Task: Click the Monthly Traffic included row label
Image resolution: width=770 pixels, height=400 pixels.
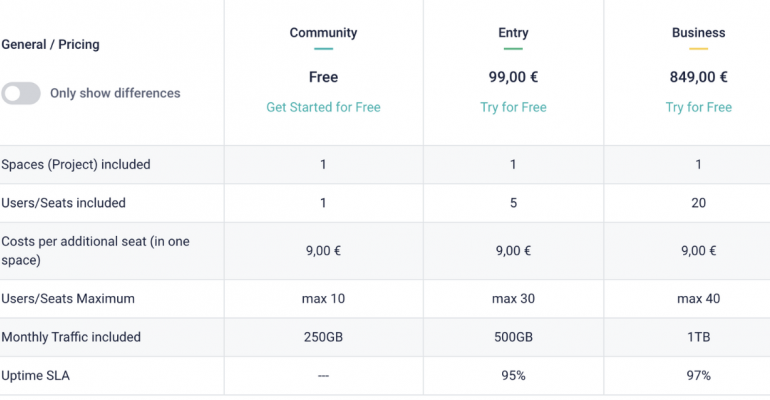Action: tap(71, 337)
